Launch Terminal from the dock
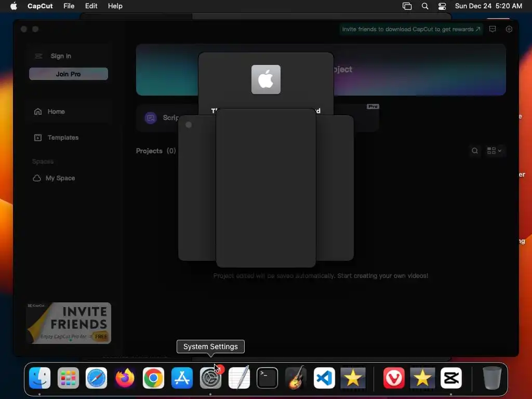The width and height of the screenshot is (532, 399). 268,378
